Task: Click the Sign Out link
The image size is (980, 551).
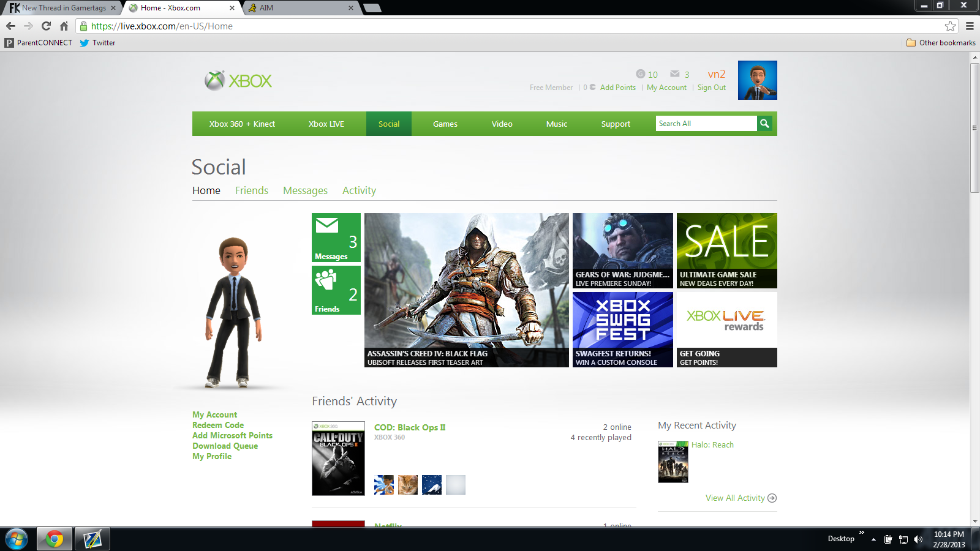Action: pyautogui.click(x=711, y=88)
